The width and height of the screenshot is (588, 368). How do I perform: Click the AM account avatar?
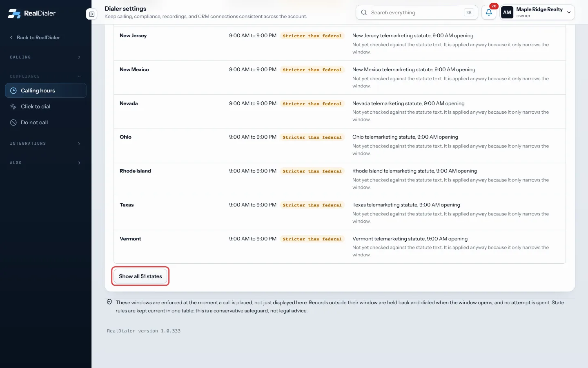[507, 13]
